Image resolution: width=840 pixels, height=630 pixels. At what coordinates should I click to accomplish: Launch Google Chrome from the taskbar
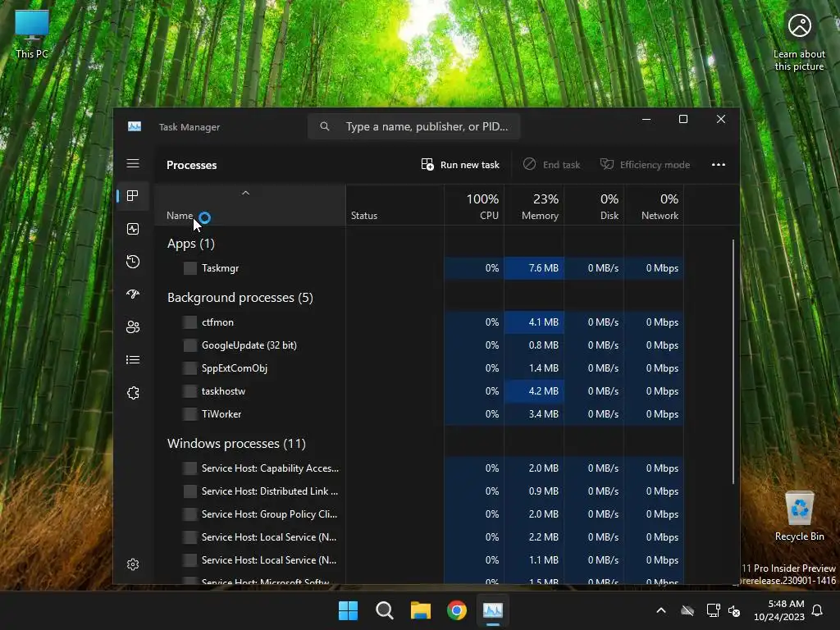point(457,610)
